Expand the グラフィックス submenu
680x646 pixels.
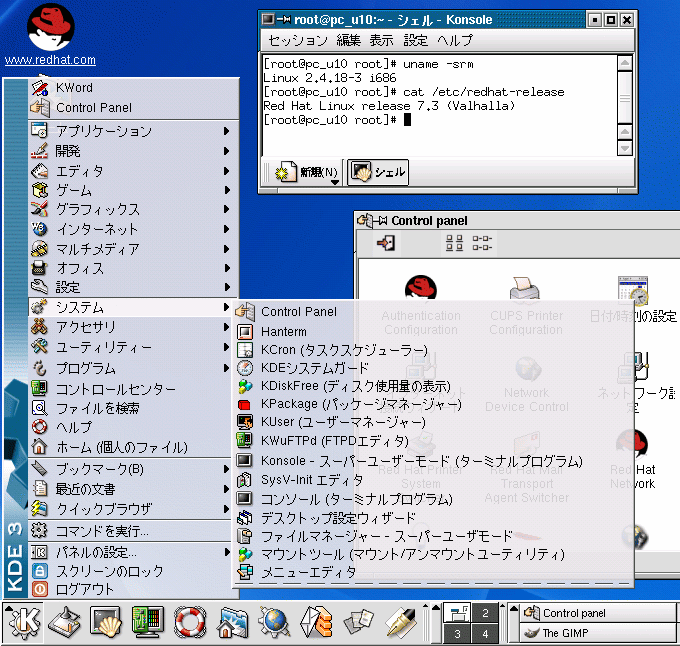tap(134, 209)
